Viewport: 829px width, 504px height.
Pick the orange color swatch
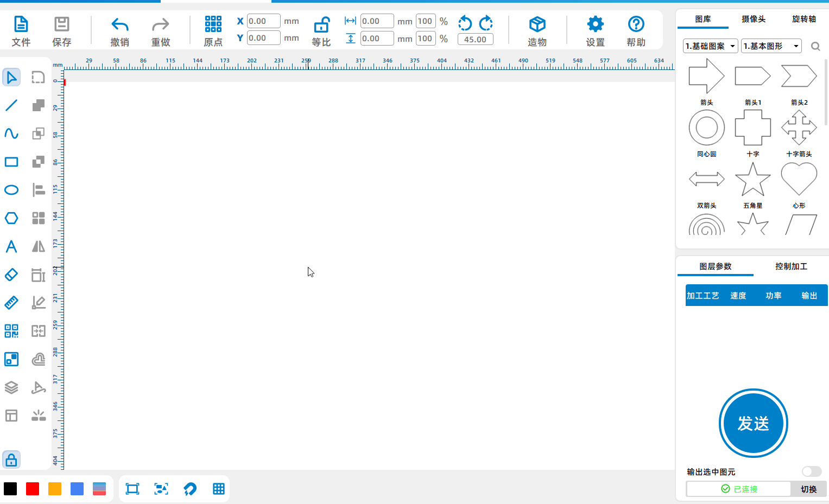coord(55,489)
